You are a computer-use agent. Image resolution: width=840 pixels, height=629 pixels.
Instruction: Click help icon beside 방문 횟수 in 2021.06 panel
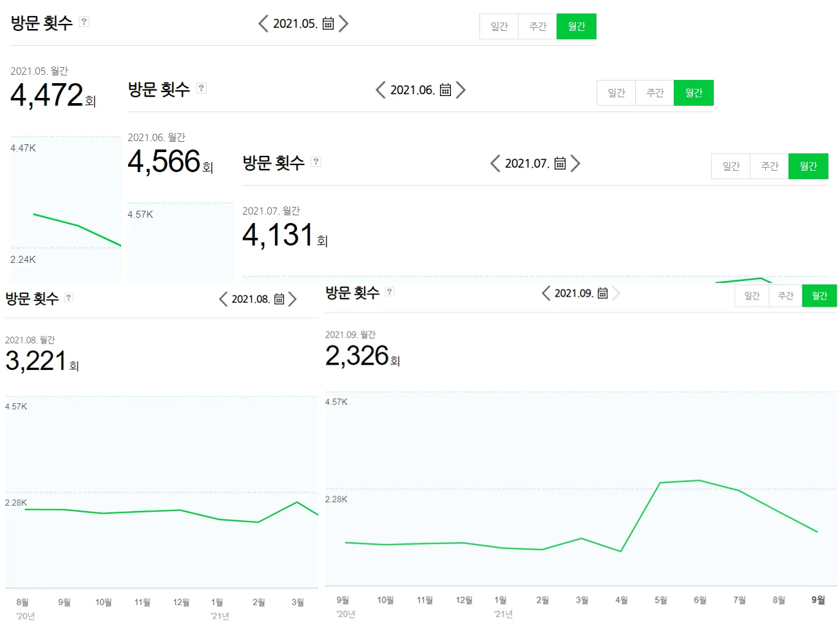[201, 88]
